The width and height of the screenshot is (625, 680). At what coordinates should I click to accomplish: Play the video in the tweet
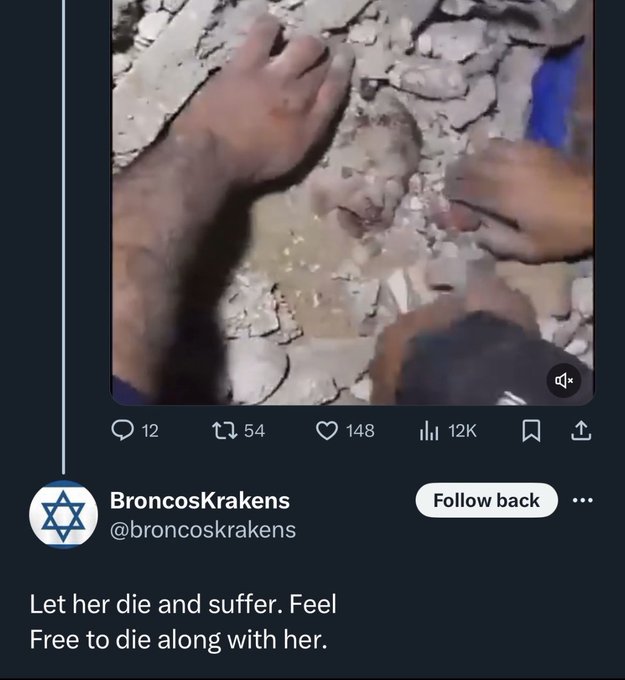[x=352, y=200]
